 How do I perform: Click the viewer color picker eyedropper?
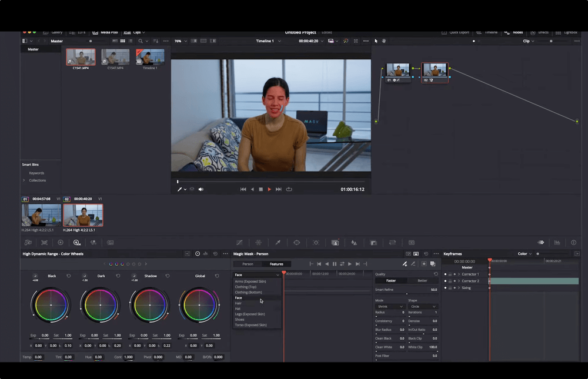click(x=179, y=189)
